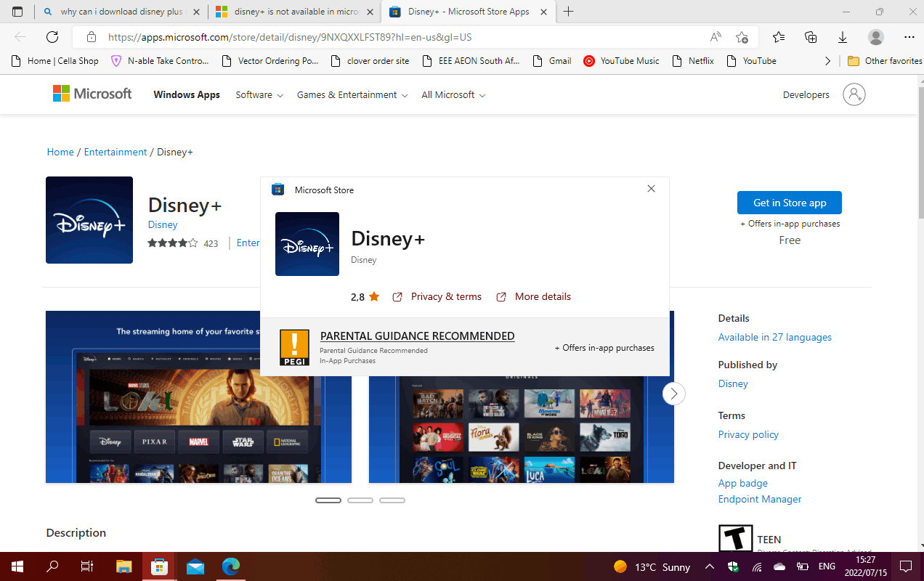Open More details link in popup
Image resolution: width=924 pixels, height=581 pixels.
[534, 296]
